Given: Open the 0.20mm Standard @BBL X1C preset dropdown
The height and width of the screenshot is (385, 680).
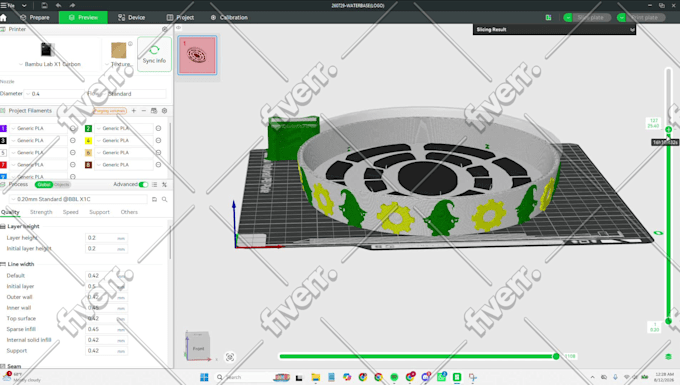Looking at the screenshot, I should pos(78,199).
